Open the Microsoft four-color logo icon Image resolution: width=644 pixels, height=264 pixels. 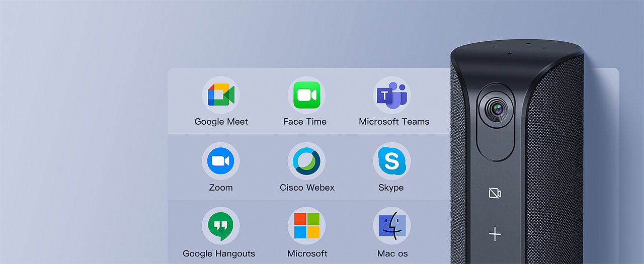306,226
